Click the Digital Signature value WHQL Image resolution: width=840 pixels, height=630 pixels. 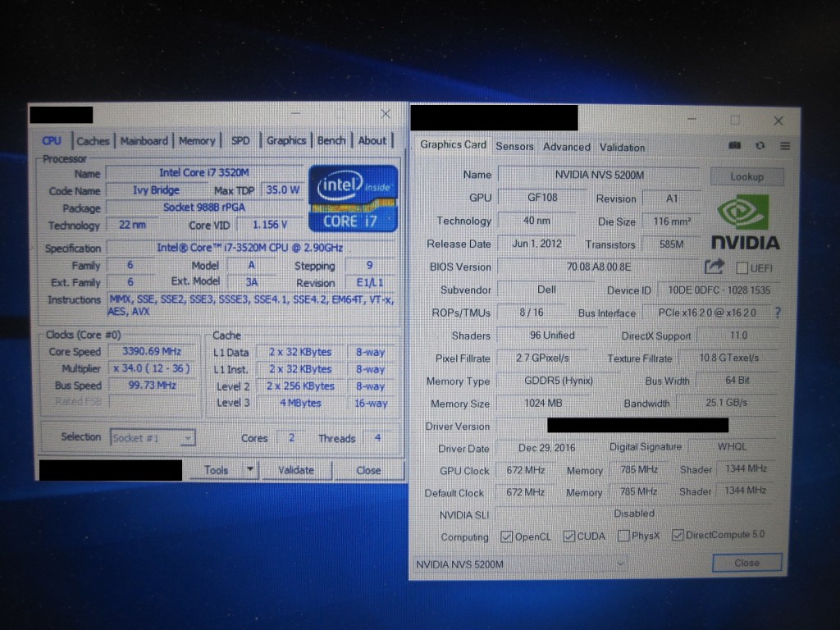(731, 446)
